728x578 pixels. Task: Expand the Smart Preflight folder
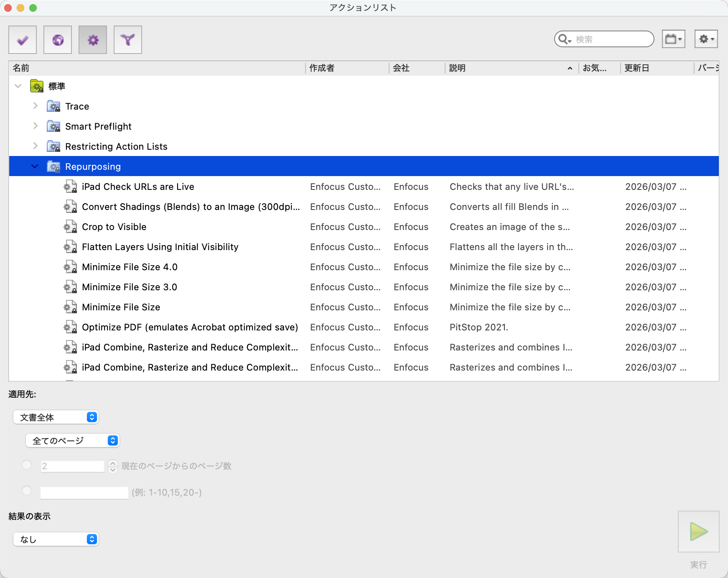tap(36, 126)
